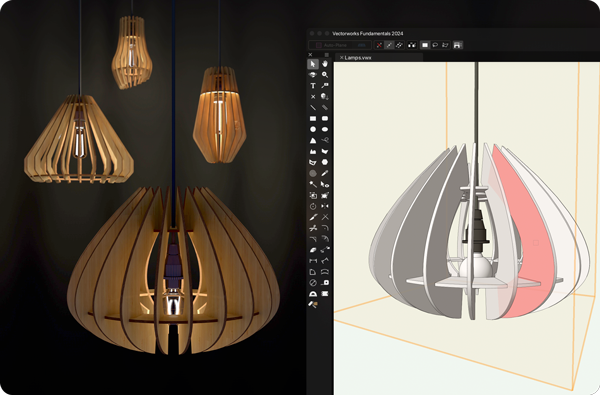The height and width of the screenshot is (395, 600).
Task: Select the Attribute Mapping tool at palette bottom
Action: pyautogui.click(x=313, y=305)
